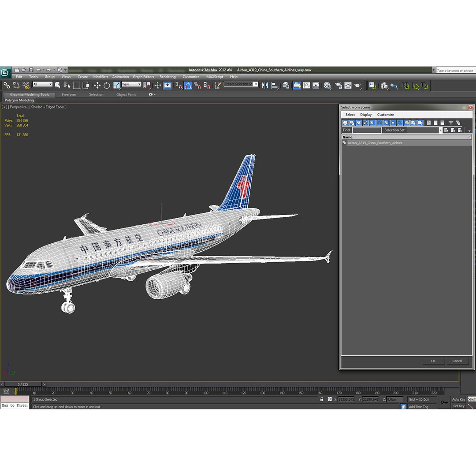Screen dimensions: 476x476
Task: Toggle Spinner Snap
Action: coord(207,86)
